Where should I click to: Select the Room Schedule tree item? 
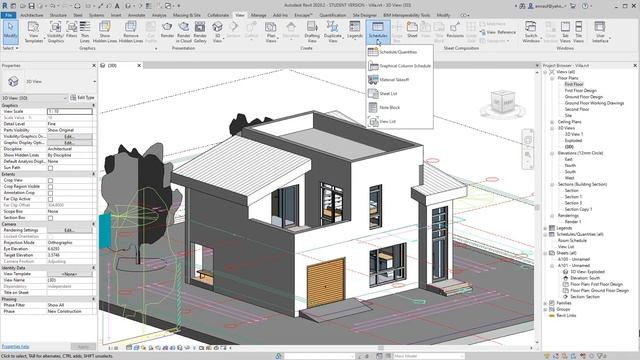pos(572,240)
